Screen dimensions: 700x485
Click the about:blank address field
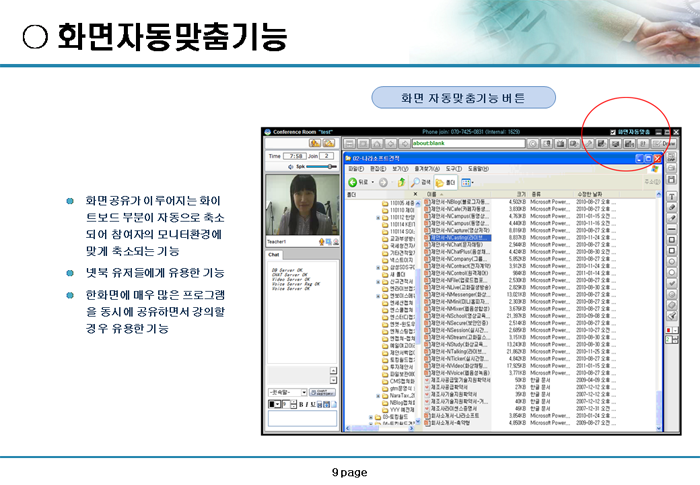coord(468,143)
